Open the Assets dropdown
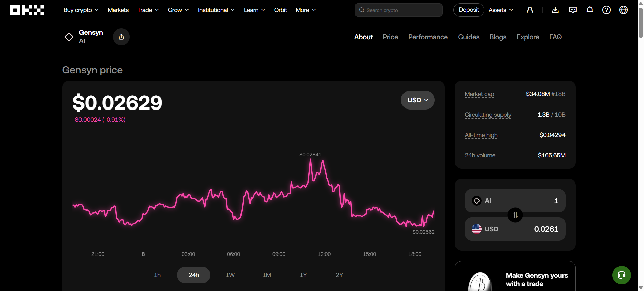 point(501,10)
